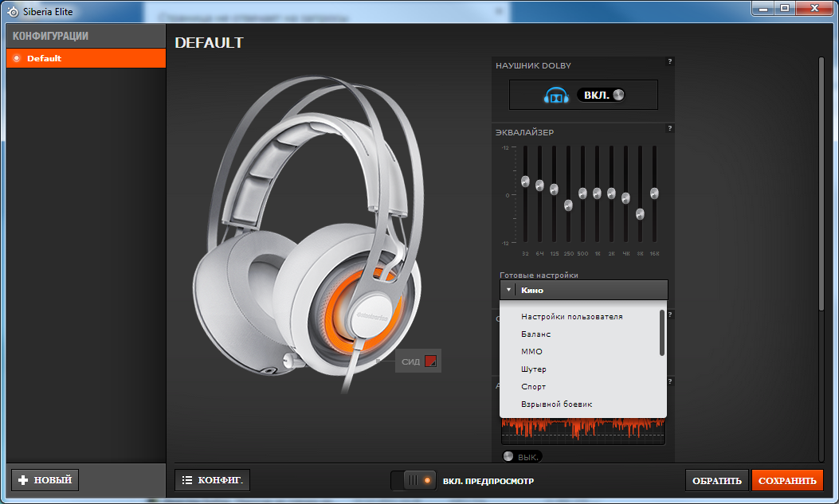Toggle the ВЫК. switch at bottom

tap(522, 457)
